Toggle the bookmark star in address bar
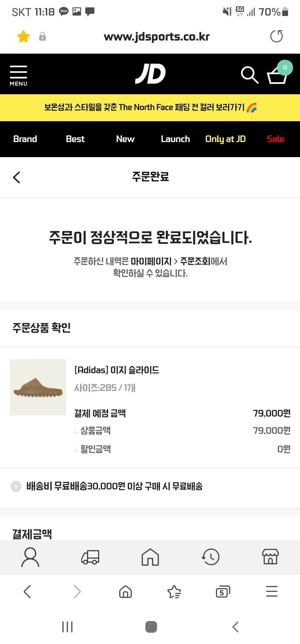Screen dimensions: 300x644 click(24, 36)
